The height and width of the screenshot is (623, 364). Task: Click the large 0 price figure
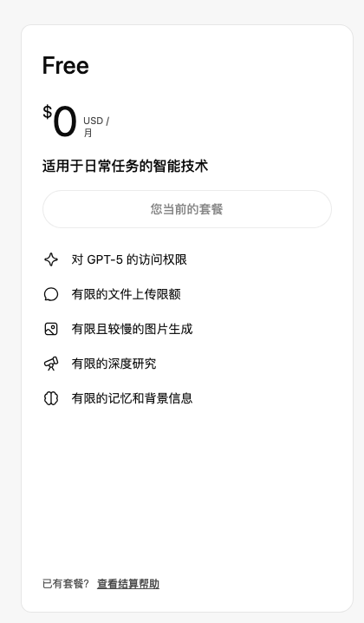(65, 121)
